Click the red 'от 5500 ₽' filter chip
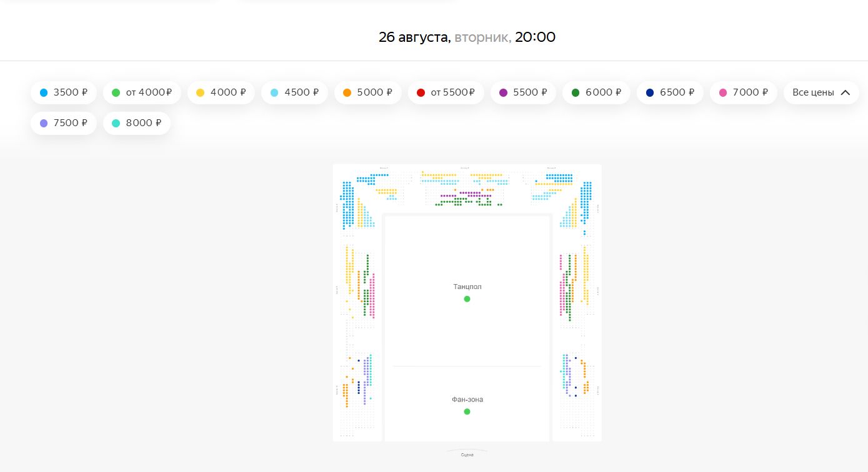 pyautogui.click(x=446, y=92)
